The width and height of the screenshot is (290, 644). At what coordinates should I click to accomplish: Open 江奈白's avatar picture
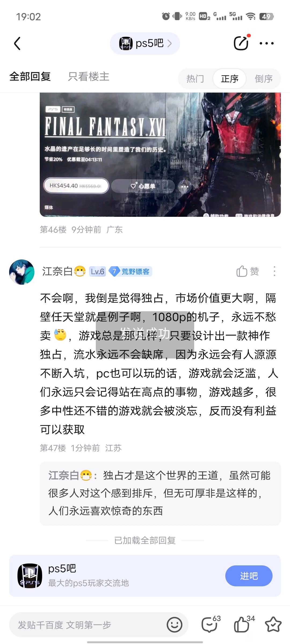pos(22,272)
